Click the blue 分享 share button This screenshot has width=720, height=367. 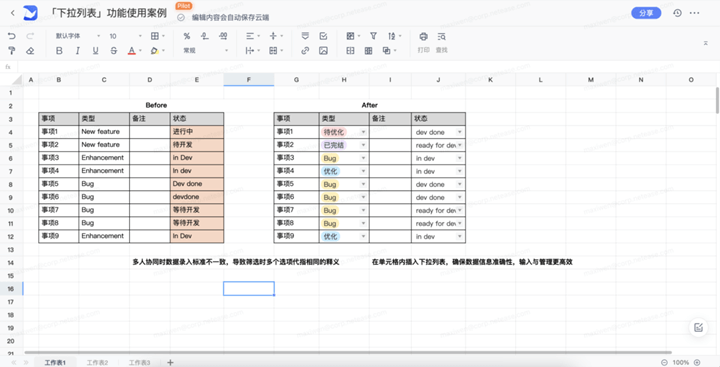tap(646, 13)
